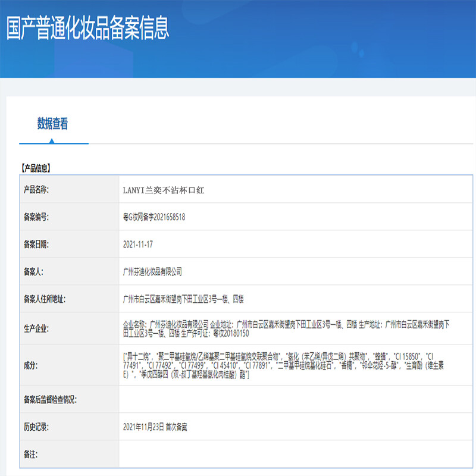Click the 备案人住所地址 label cell

[x=70, y=299]
